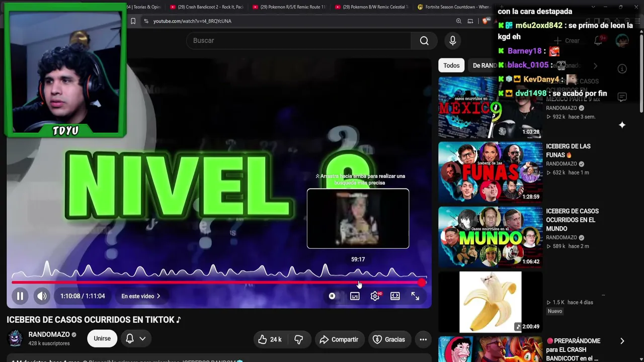Open the sparkle AI assistant icon

[x=622, y=125]
